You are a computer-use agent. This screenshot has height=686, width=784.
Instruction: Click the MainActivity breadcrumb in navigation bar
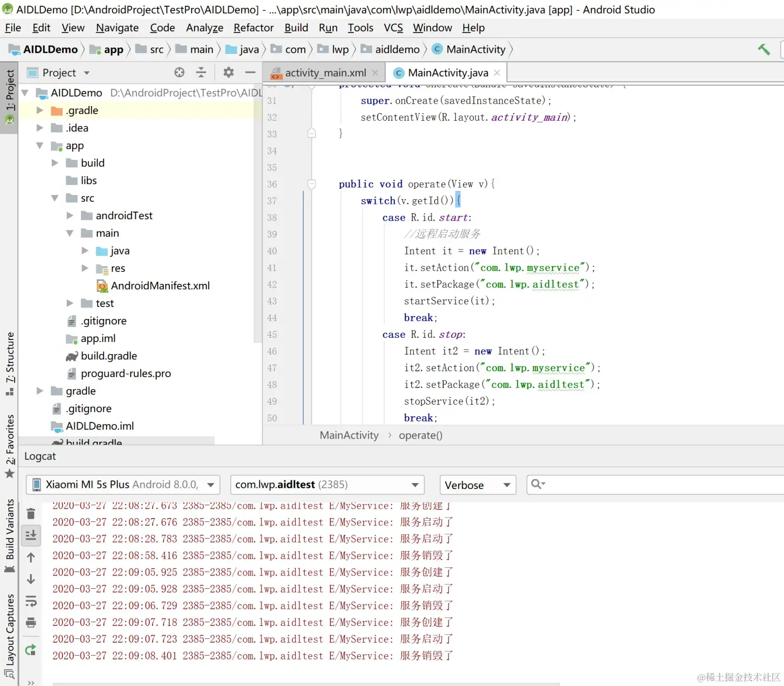coord(469,50)
